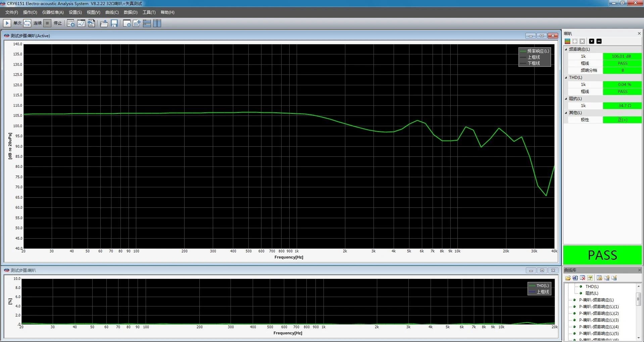Open the 仪器校准(A) menu

pos(53,12)
